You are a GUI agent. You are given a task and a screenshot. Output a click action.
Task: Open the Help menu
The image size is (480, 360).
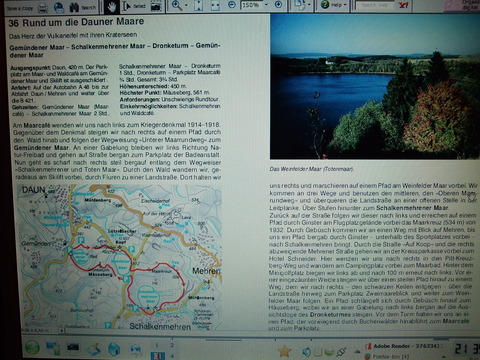(x=333, y=5)
